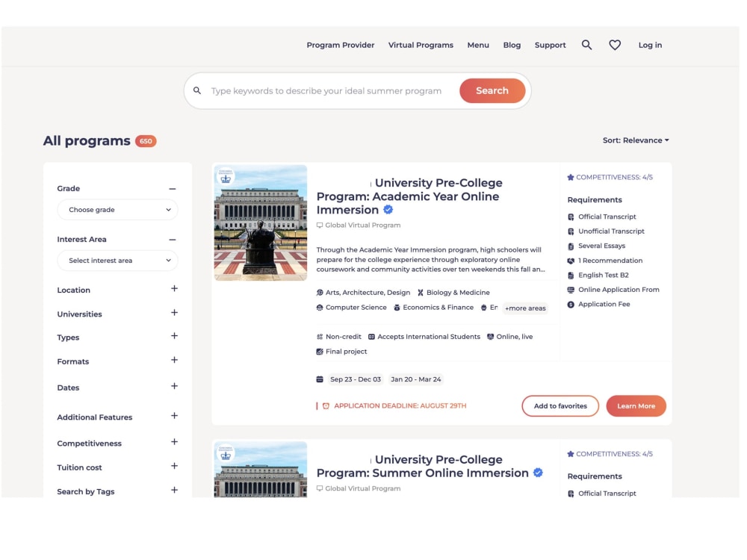
Task: Open the Sort: Relevance dropdown
Action: tap(636, 140)
